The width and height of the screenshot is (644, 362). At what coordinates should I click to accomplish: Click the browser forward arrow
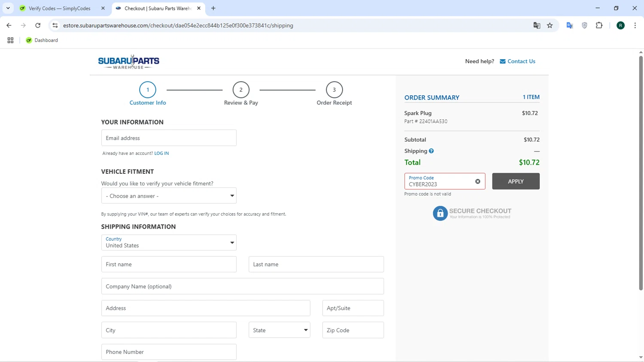pos(23,25)
